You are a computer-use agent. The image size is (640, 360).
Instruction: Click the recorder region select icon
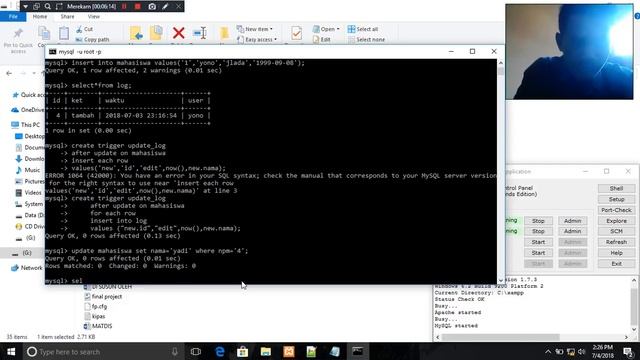pos(59,7)
